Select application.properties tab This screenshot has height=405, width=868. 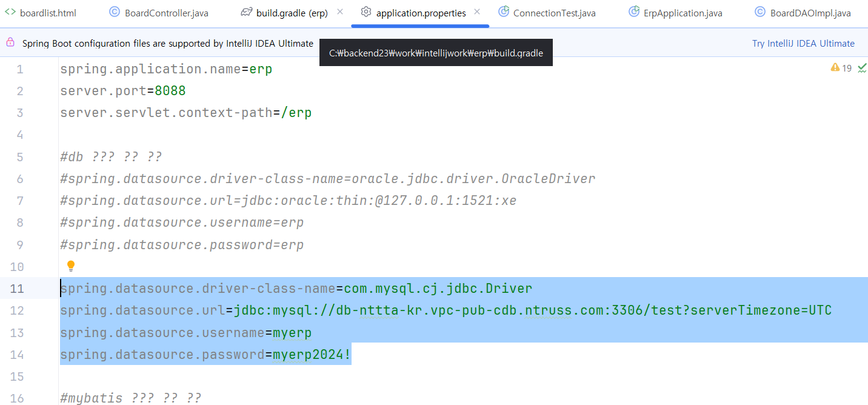[421, 13]
